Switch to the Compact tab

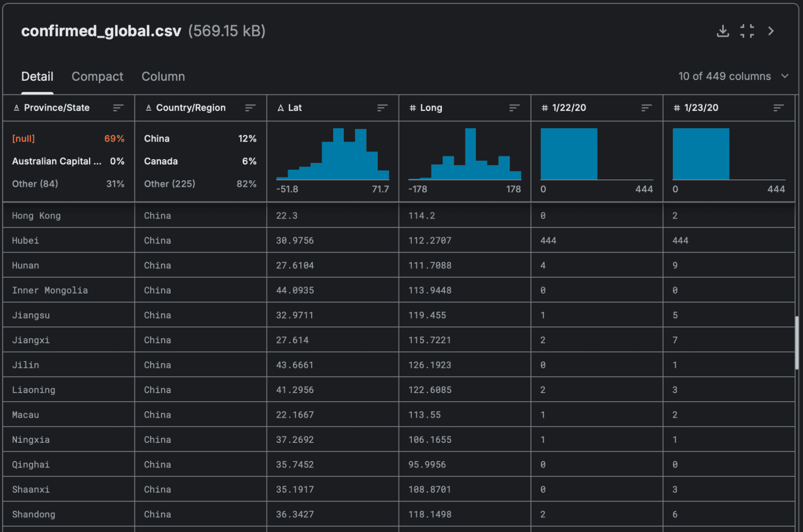click(97, 76)
